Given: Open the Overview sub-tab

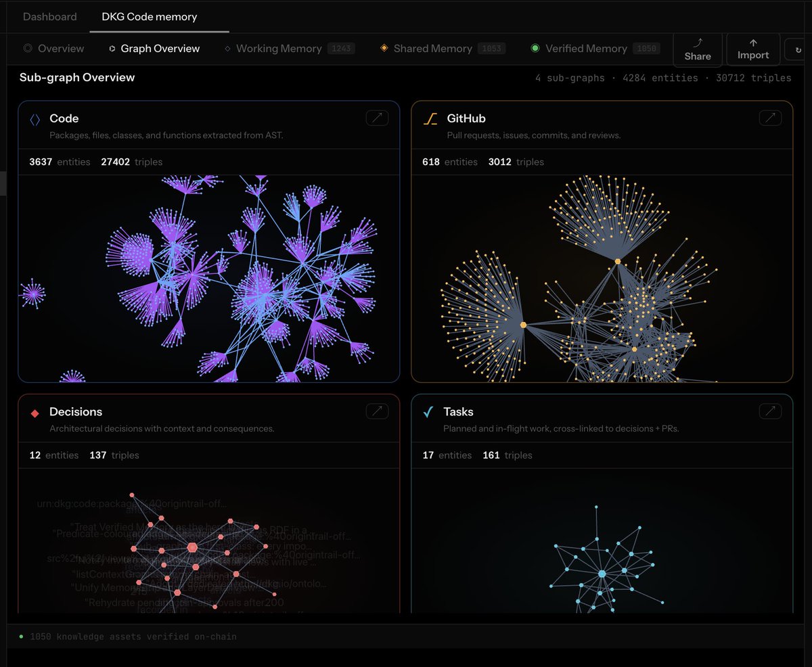Looking at the screenshot, I should (54, 49).
